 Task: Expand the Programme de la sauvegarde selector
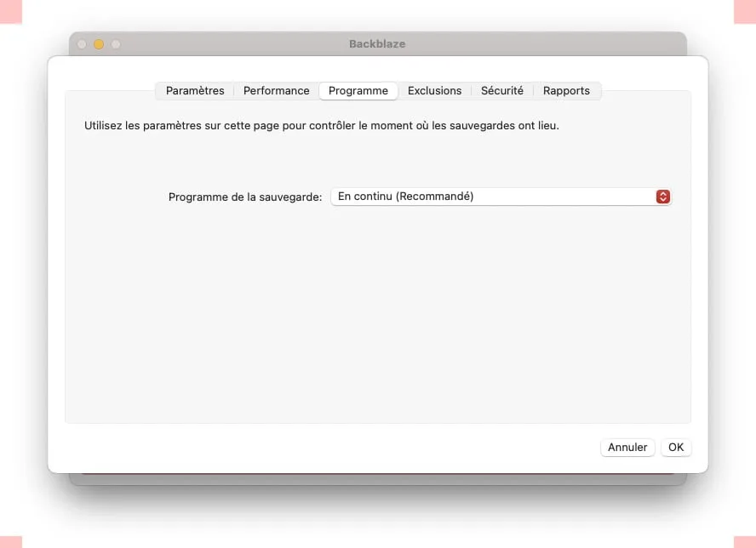(501, 196)
